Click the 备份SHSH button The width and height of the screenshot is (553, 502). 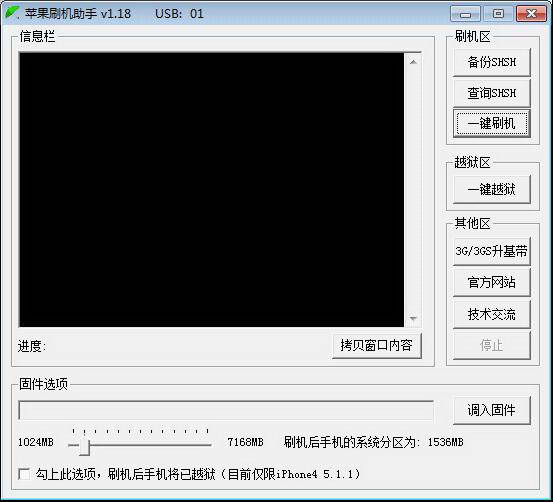[492, 62]
